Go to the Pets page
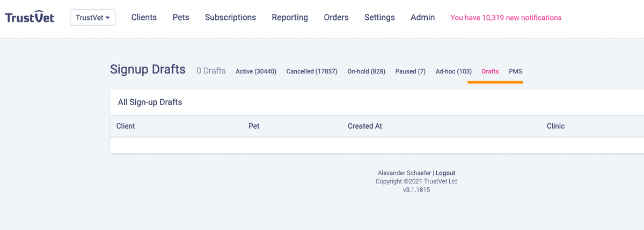This screenshot has width=644, height=230. (x=181, y=17)
